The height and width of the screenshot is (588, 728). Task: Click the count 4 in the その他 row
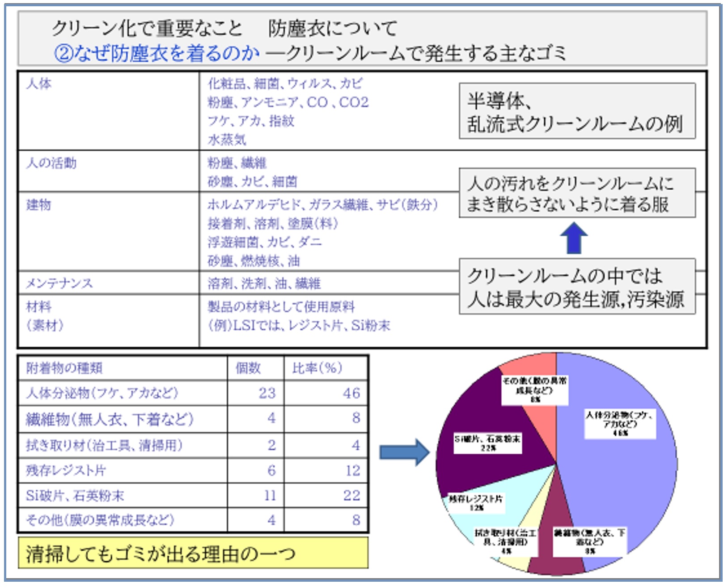tap(271, 520)
